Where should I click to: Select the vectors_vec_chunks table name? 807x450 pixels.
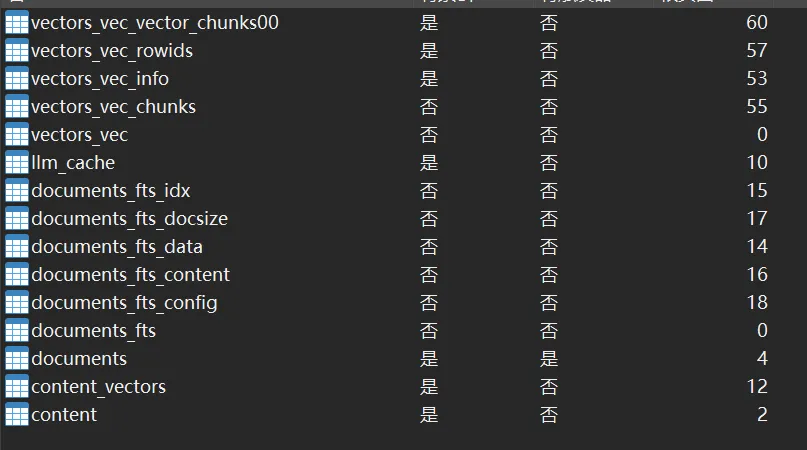pyautogui.click(x=113, y=107)
